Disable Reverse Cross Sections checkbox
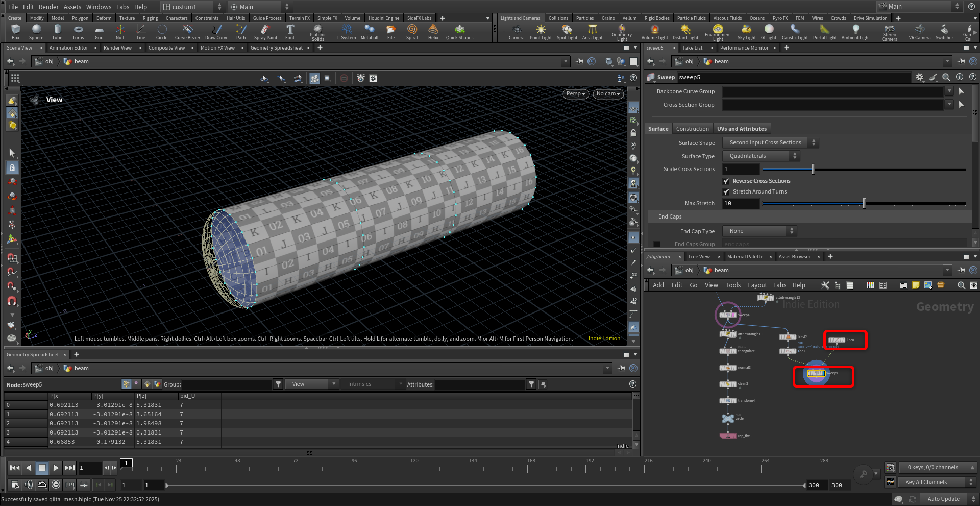 726,181
